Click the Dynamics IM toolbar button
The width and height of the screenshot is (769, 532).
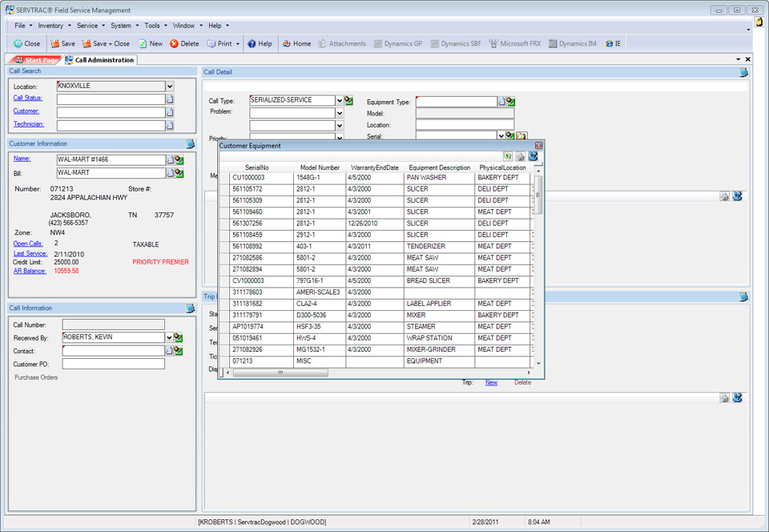pyautogui.click(x=572, y=43)
